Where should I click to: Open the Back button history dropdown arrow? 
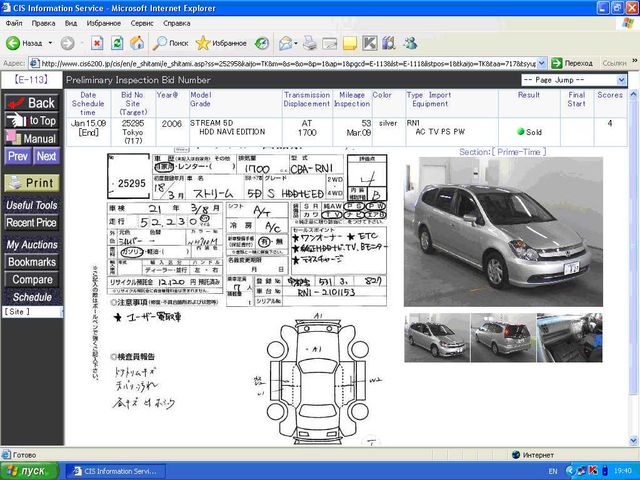(x=50, y=43)
